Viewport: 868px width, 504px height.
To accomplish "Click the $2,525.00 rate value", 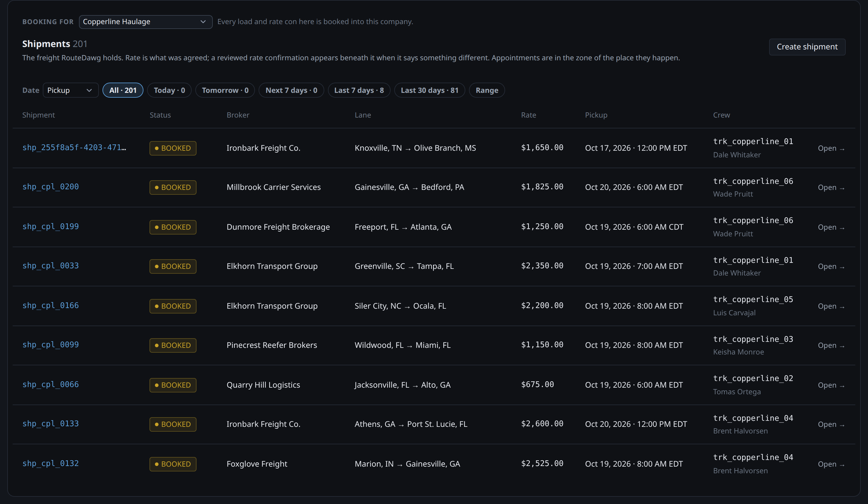I will pyautogui.click(x=542, y=463).
